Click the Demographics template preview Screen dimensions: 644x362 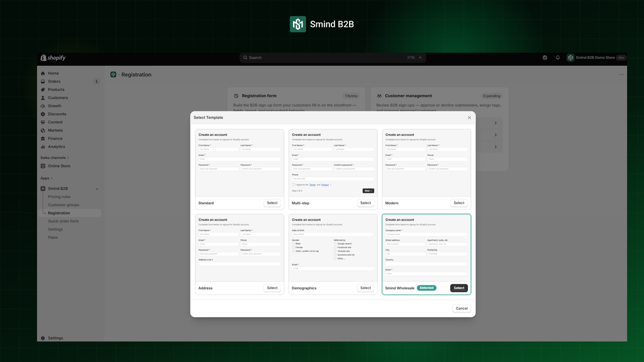tap(333, 248)
